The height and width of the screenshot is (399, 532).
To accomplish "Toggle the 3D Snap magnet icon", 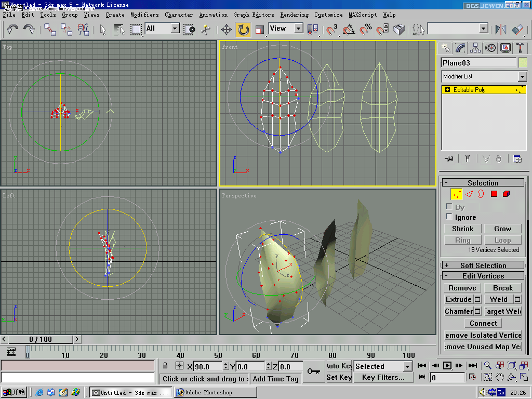I will pos(331,30).
